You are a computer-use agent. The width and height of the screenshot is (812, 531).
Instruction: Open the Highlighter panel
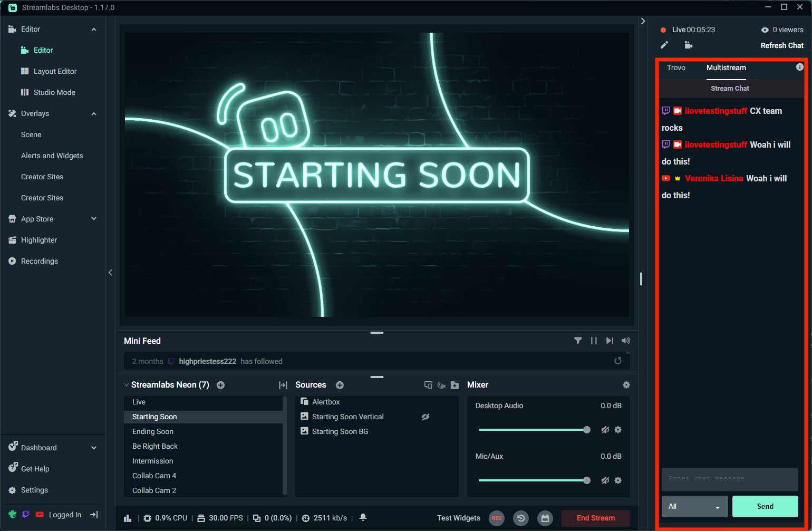[x=40, y=240]
